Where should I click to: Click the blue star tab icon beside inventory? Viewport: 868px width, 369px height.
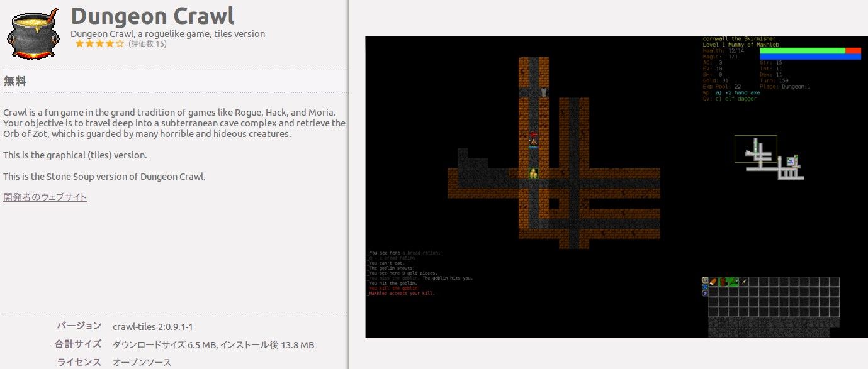point(705,287)
